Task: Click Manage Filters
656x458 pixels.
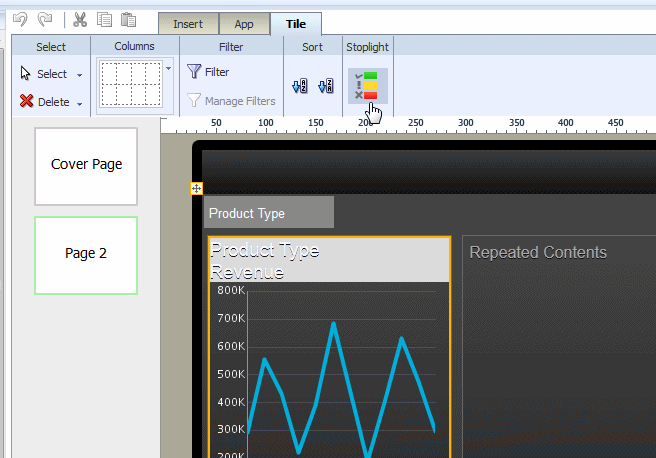Action: (231, 101)
